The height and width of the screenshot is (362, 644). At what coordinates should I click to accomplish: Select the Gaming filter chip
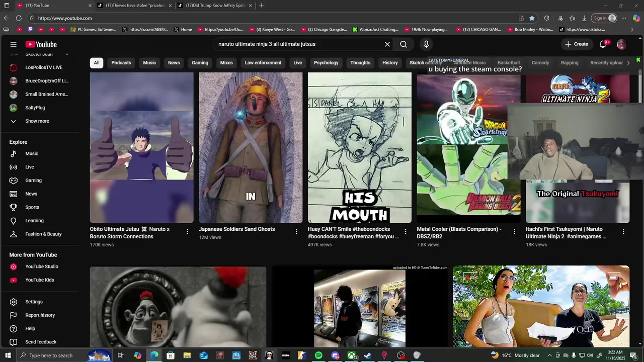tap(200, 63)
